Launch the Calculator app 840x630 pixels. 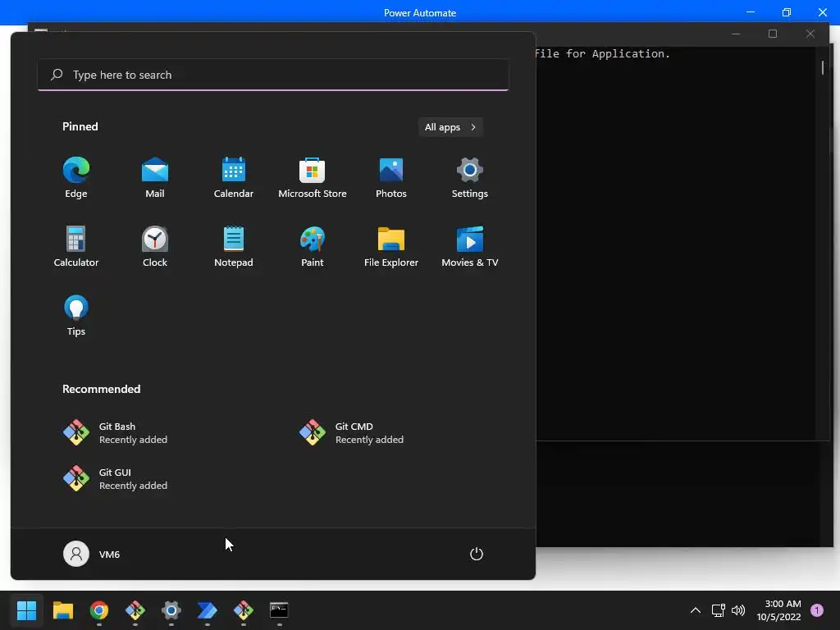tap(76, 246)
